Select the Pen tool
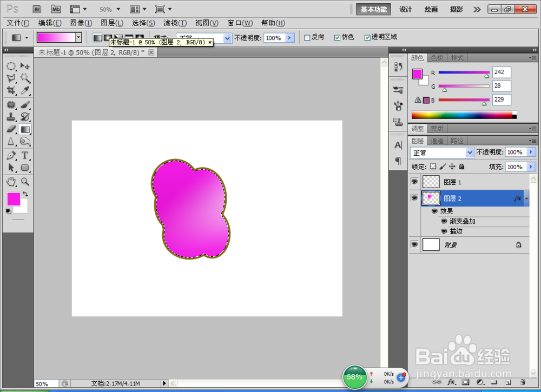 point(11,155)
